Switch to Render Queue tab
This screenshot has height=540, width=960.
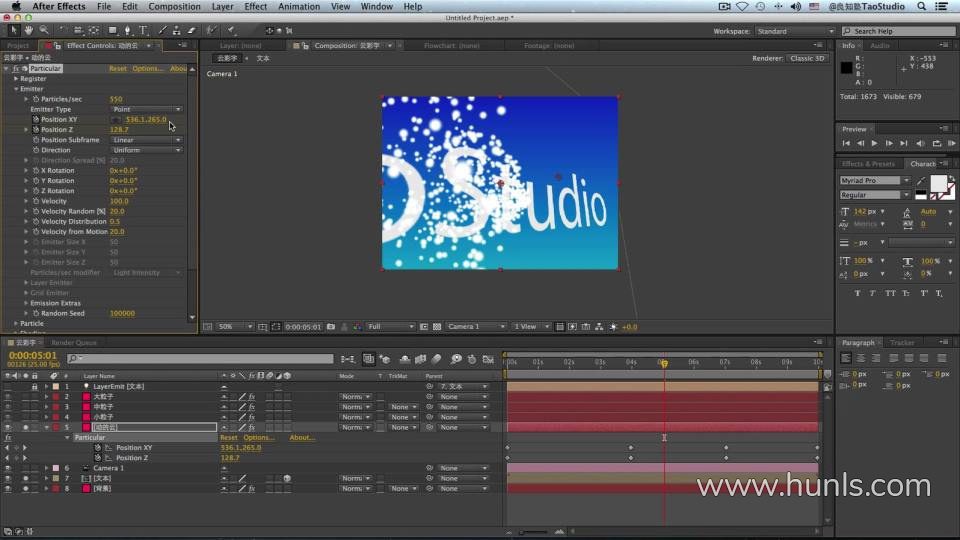(74, 343)
